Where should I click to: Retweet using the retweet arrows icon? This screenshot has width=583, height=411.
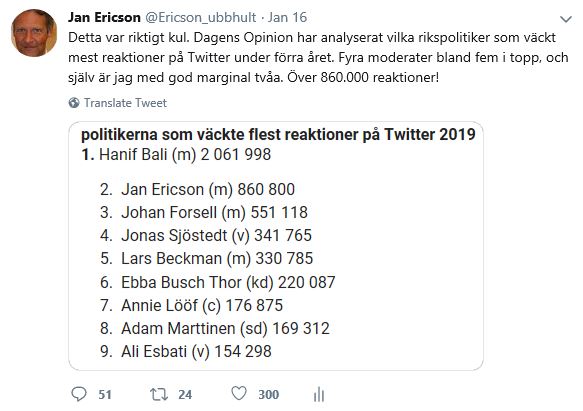pos(159,394)
